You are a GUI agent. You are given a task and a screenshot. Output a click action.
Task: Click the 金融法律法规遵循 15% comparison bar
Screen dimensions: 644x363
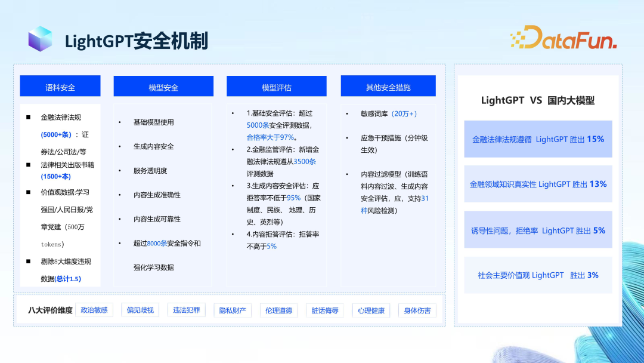538,139
